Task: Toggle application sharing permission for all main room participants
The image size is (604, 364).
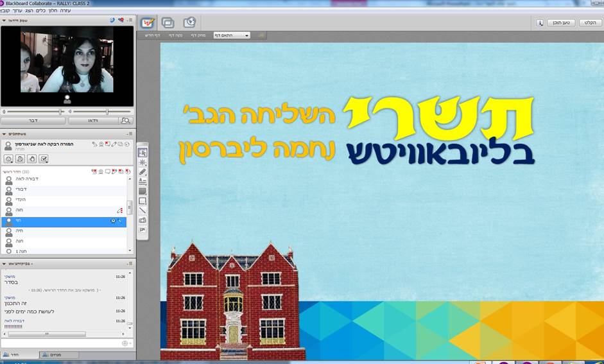Action: (121, 171)
